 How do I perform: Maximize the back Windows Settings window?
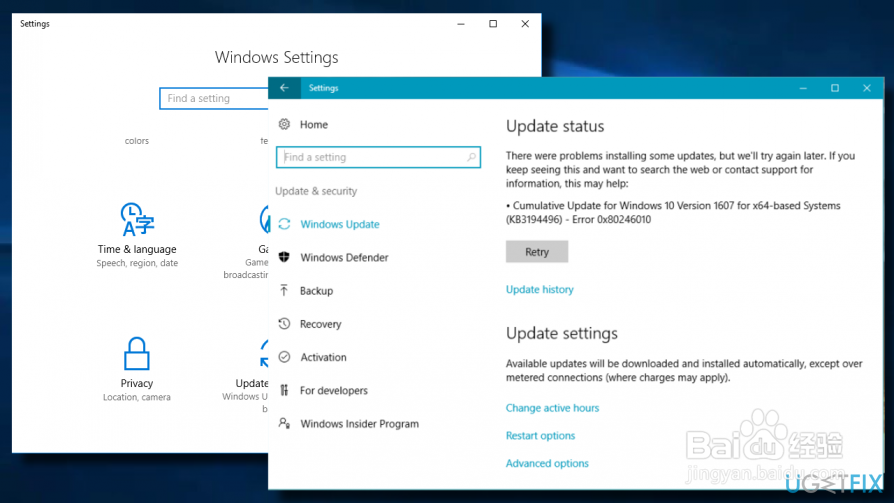(x=493, y=24)
